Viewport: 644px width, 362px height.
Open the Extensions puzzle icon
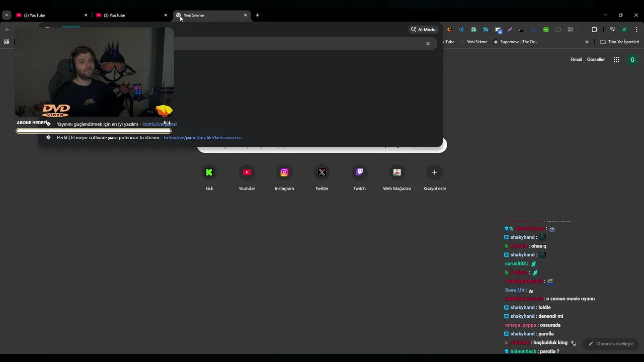[594, 29]
